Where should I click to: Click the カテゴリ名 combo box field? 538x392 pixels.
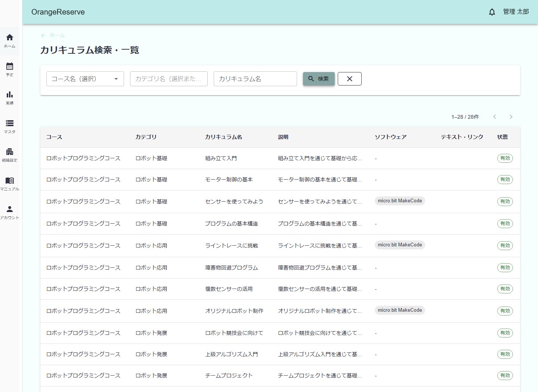tap(169, 79)
